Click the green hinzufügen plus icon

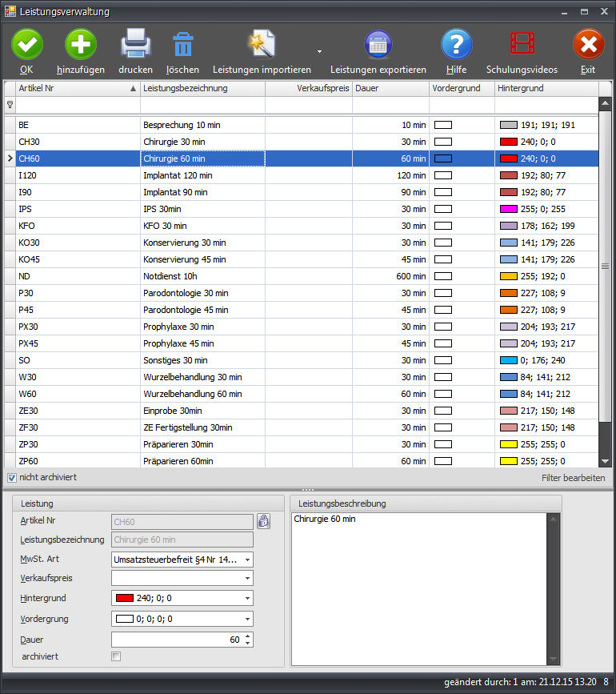click(80, 44)
